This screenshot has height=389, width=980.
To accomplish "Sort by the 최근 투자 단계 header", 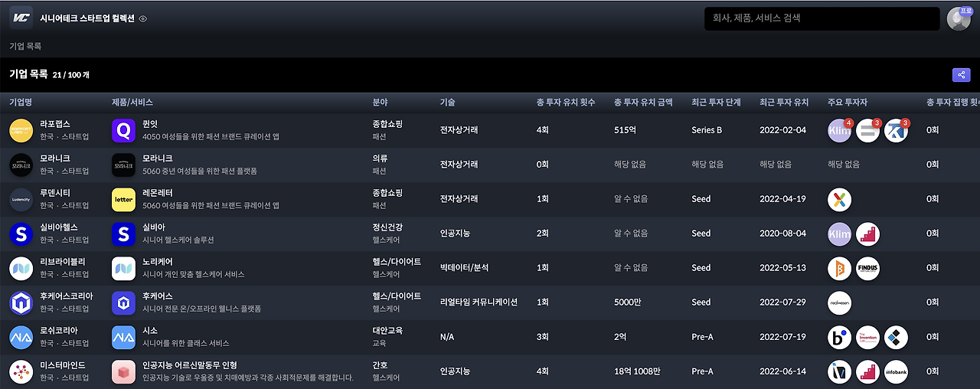I will [716, 102].
